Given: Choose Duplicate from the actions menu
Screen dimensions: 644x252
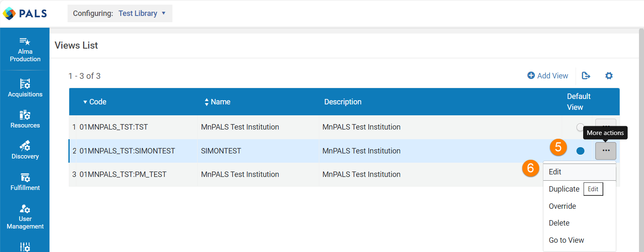Looking at the screenshot, I should point(564,189).
